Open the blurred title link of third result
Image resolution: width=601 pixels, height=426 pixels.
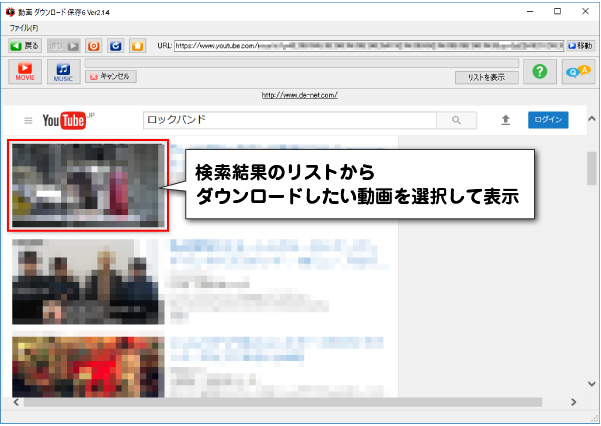point(277,349)
